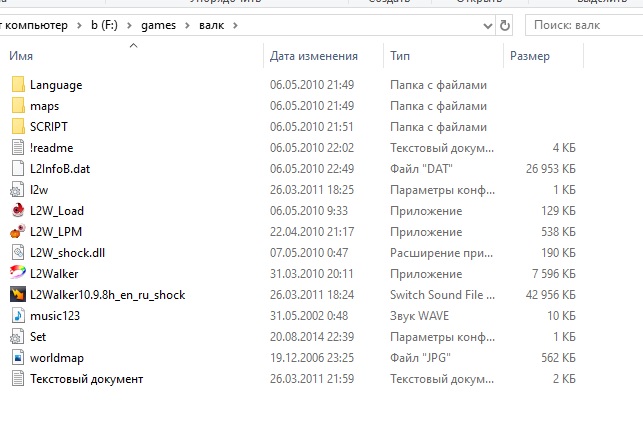
Task: Refresh the folder with the reload button
Action: click(x=504, y=25)
